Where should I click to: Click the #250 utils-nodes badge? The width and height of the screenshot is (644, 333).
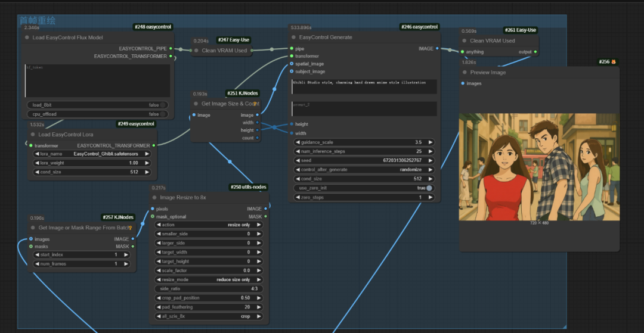click(249, 187)
